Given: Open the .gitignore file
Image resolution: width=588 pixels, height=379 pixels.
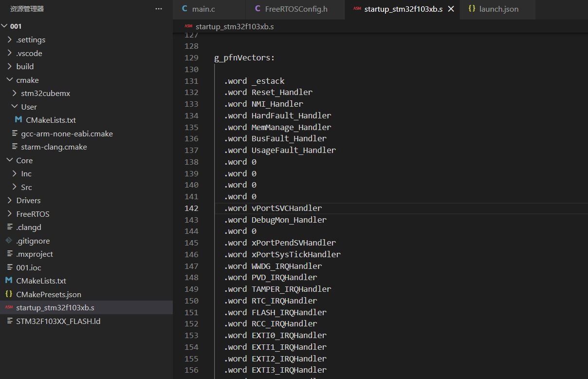Looking at the screenshot, I should tap(33, 241).
